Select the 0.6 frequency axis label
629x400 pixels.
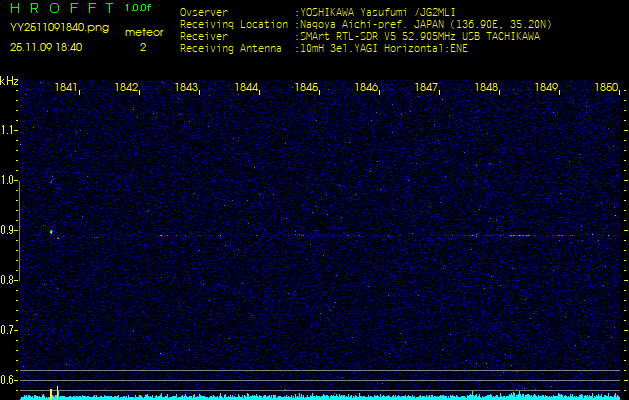[9, 379]
